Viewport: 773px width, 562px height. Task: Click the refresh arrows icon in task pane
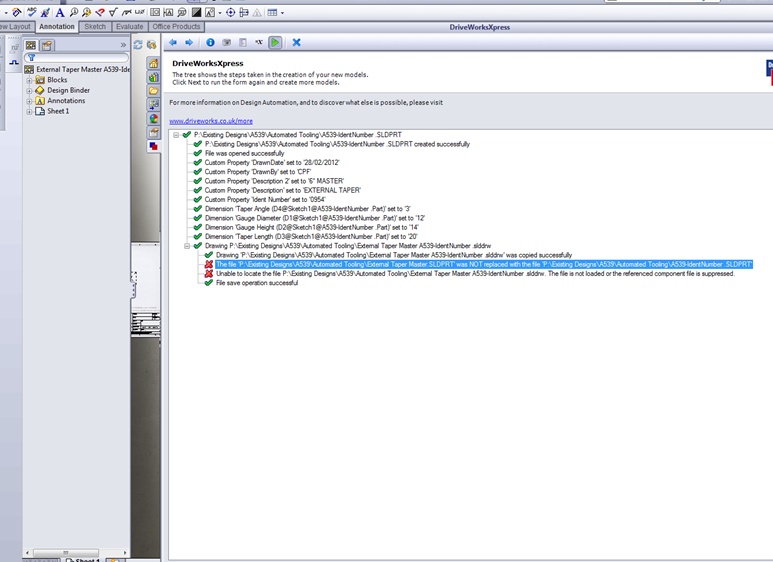138,45
